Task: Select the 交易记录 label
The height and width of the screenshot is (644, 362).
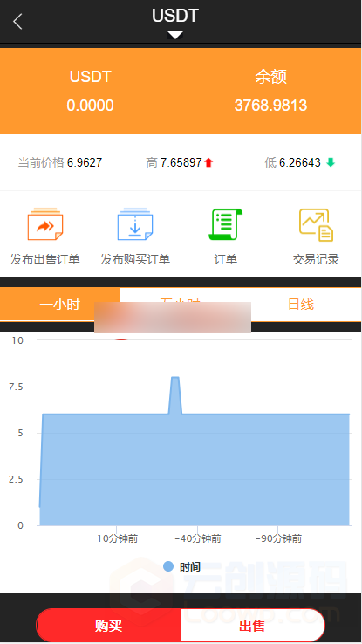Action: [x=316, y=259]
